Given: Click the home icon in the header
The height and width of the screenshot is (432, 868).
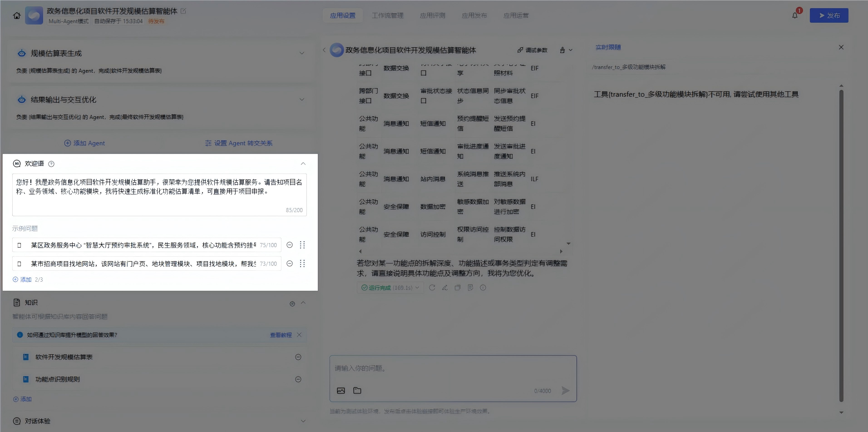Looking at the screenshot, I should tap(17, 15).
